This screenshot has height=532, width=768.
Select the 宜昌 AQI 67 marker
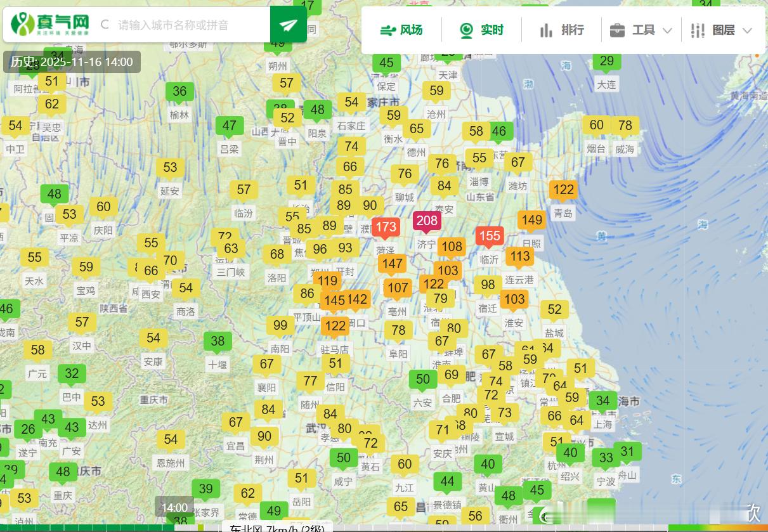(x=236, y=424)
